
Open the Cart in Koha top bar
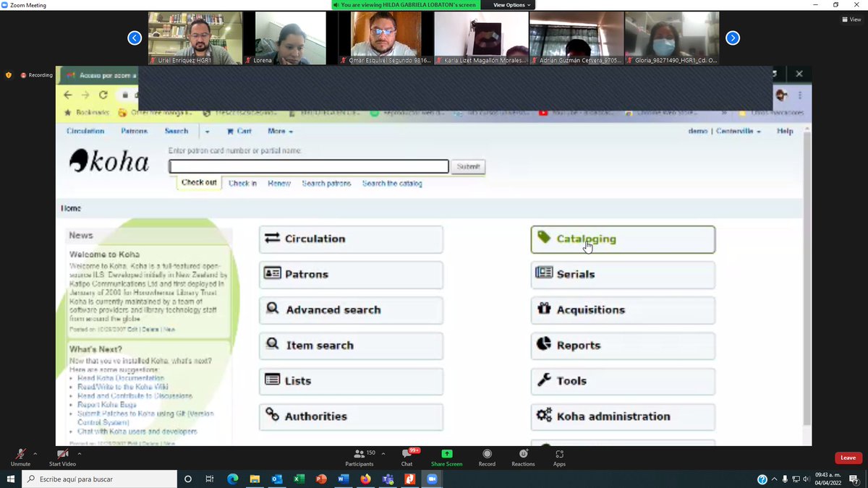[239, 132]
